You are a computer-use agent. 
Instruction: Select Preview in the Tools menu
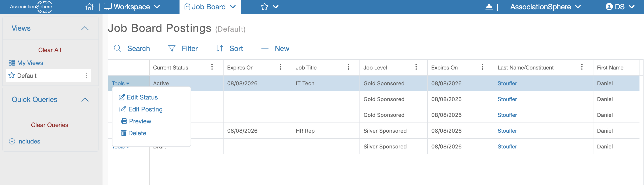coord(136,121)
